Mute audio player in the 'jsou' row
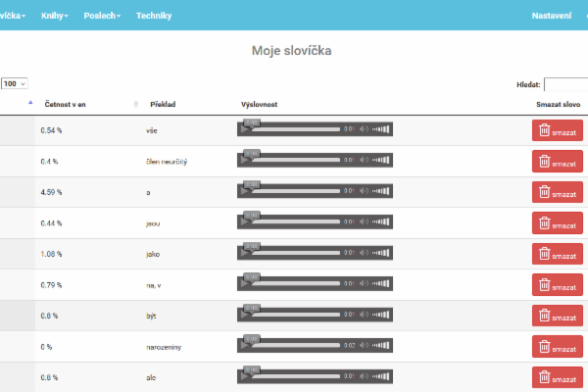Screen dimensions: 588x392 tap(364, 223)
